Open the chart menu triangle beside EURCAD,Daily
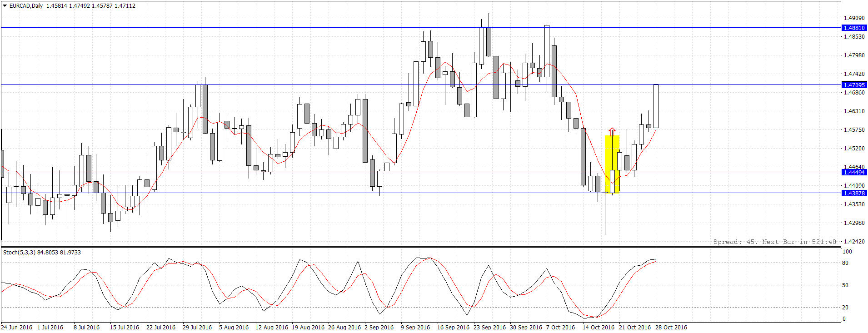This screenshot has height=333, width=868. (5, 6)
